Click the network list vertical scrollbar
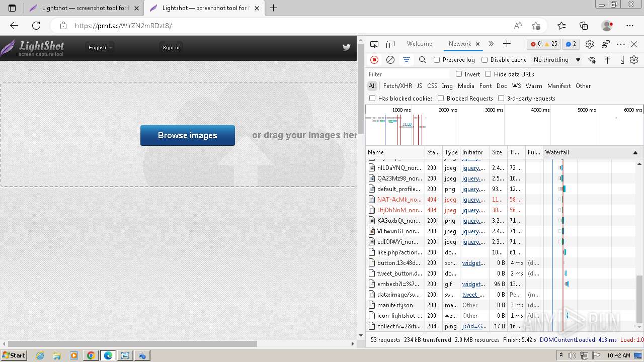 pos(639,300)
